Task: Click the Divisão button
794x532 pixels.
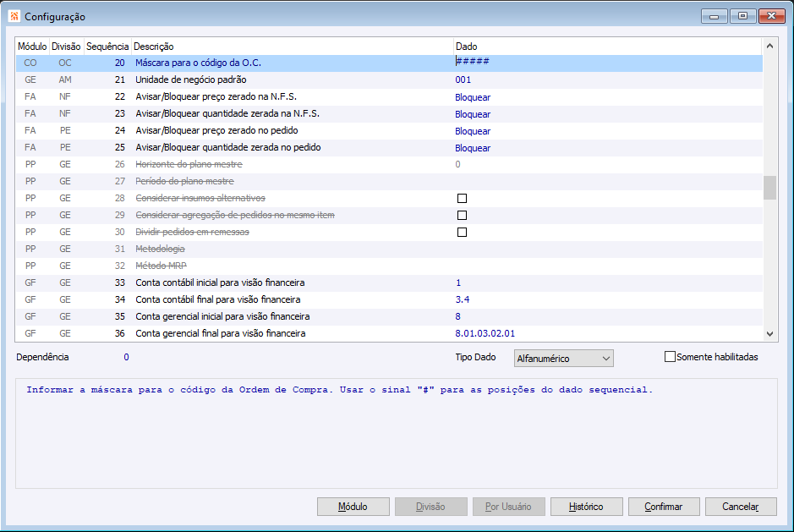Action: tap(430, 507)
